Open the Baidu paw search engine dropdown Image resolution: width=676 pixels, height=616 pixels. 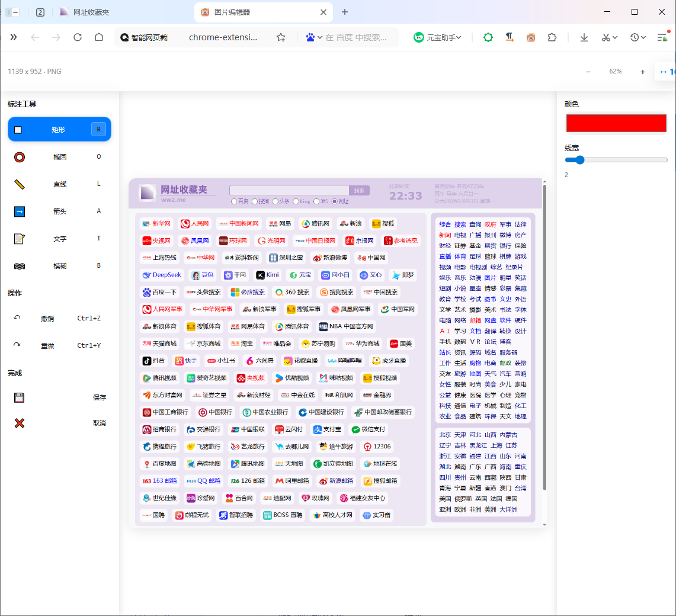(314, 37)
